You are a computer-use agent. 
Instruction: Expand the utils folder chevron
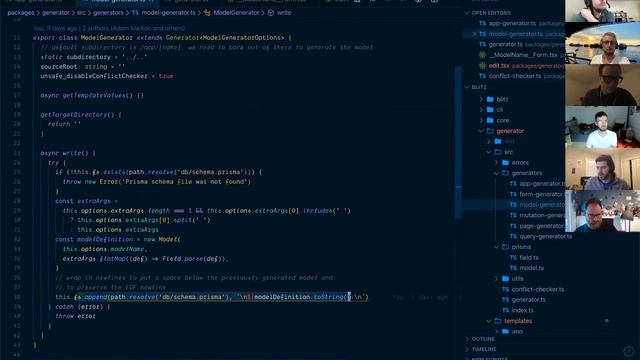click(x=496, y=278)
